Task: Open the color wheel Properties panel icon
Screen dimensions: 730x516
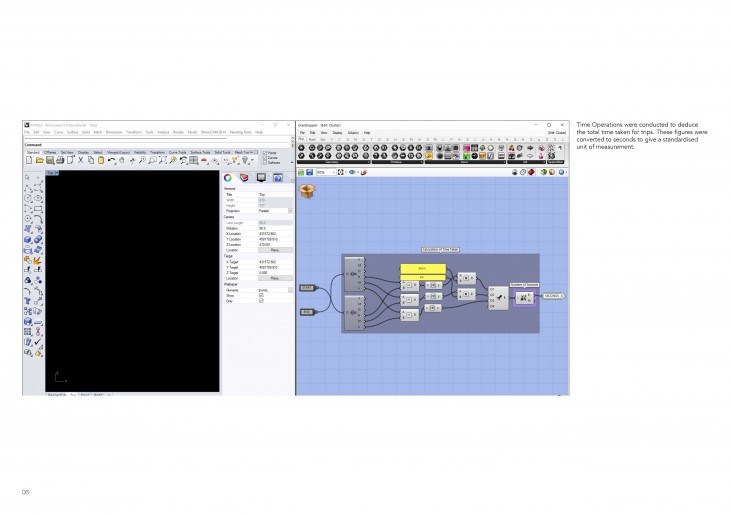Action: point(228,177)
